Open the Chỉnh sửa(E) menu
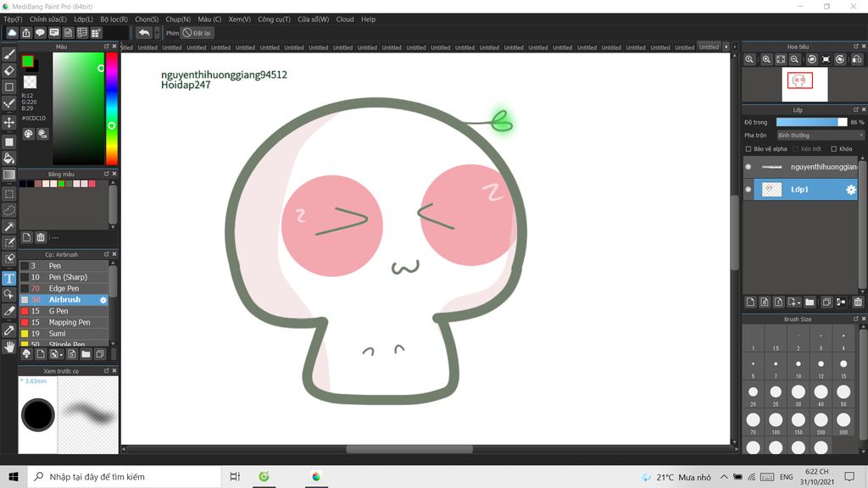 pyautogui.click(x=47, y=19)
